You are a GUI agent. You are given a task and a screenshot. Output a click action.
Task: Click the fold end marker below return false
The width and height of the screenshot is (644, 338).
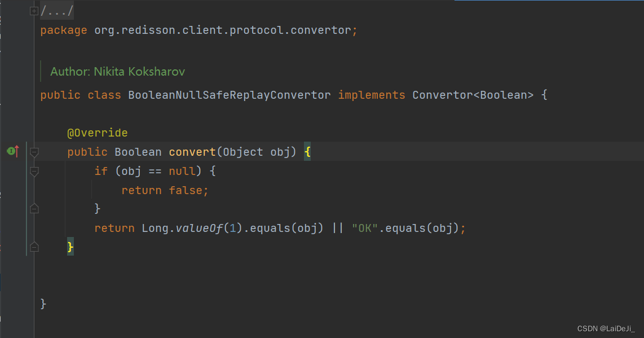(34, 209)
